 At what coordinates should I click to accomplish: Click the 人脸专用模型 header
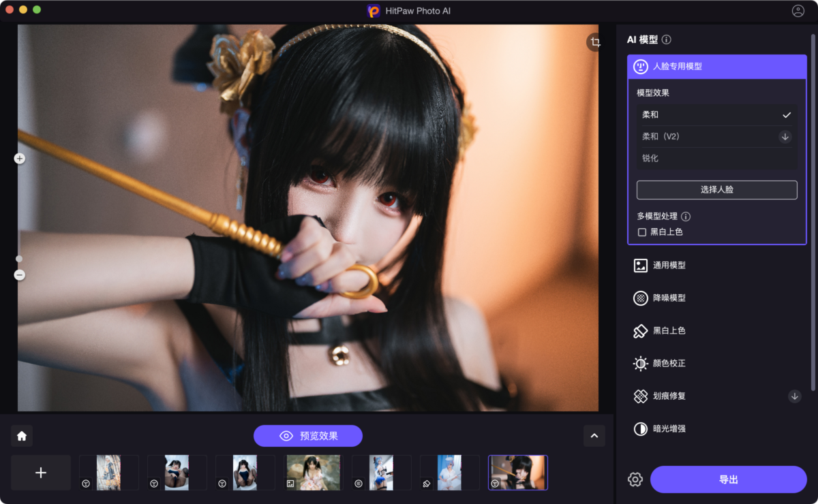pyautogui.click(x=717, y=67)
